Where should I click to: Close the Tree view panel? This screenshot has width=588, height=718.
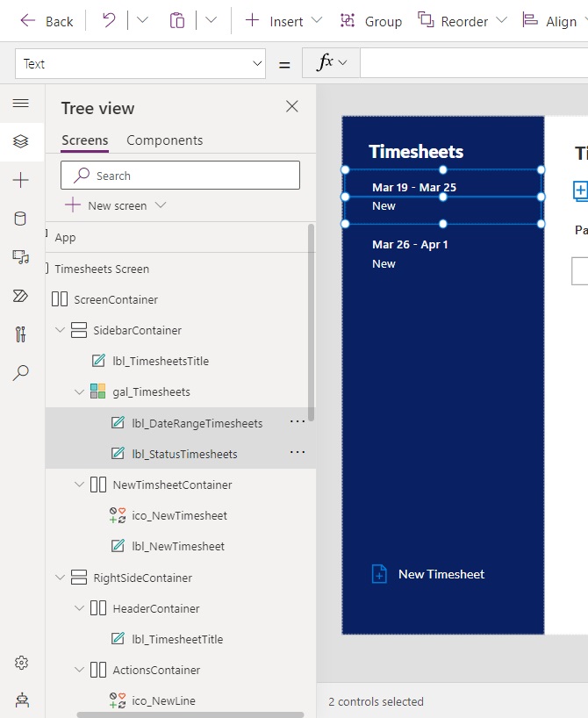292,107
